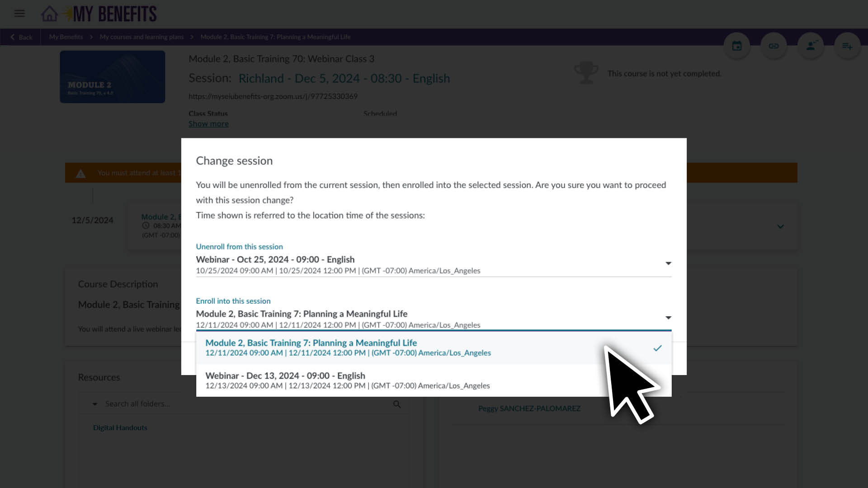868x488 pixels.
Task: Open the instructor contact icon
Action: [x=810, y=45]
